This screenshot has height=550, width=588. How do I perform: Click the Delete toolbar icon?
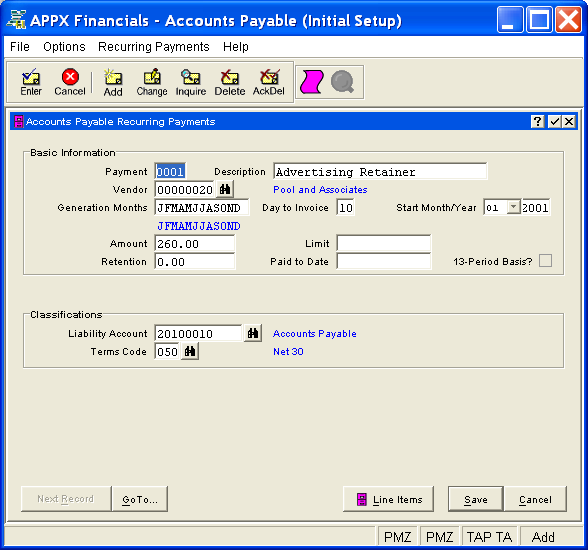pyautogui.click(x=230, y=82)
